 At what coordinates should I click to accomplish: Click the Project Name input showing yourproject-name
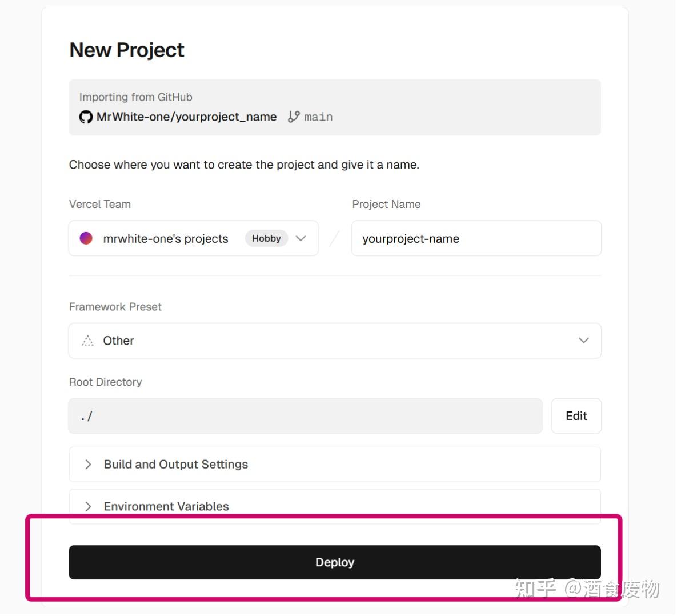[x=476, y=238]
